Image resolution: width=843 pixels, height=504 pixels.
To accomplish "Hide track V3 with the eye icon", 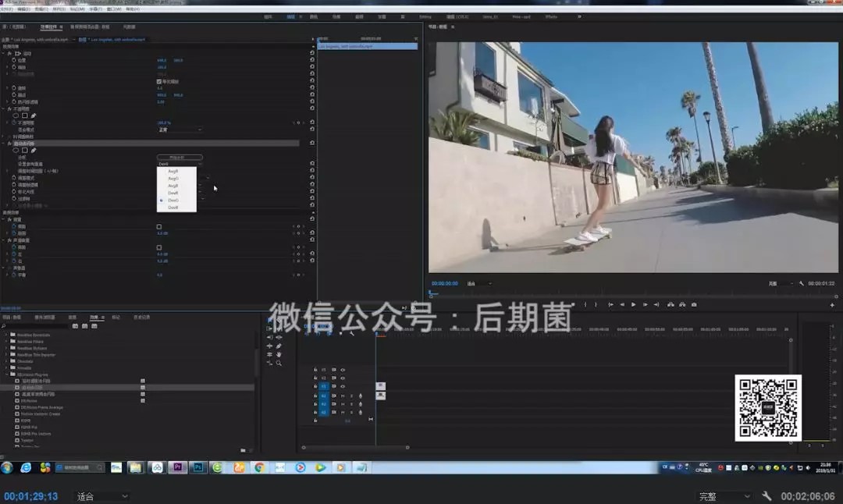I will (x=343, y=370).
